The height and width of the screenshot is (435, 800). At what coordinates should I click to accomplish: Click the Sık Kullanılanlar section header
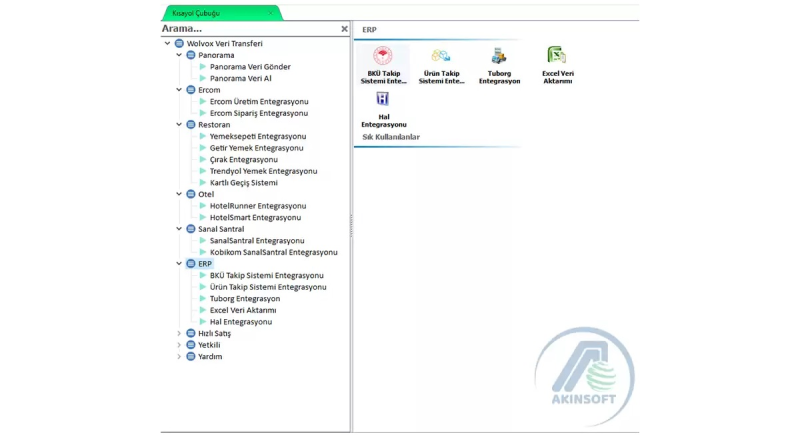coord(391,137)
